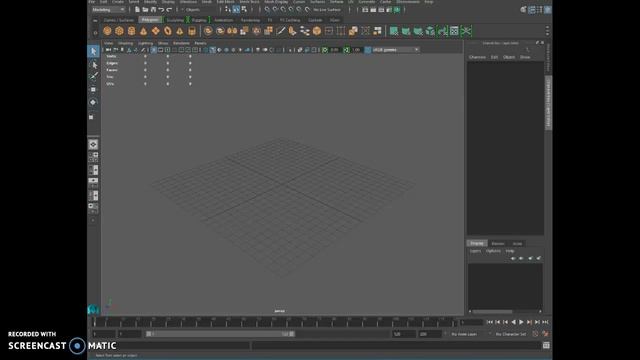This screenshot has width=640, height=360.
Task: Activate the Select tool in toolbox
Action: click(93, 51)
